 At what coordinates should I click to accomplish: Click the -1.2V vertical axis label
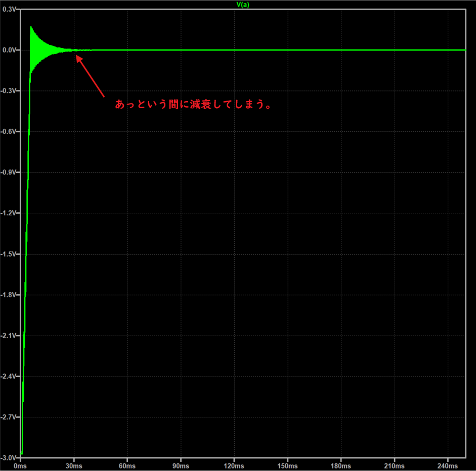(x=9, y=213)
